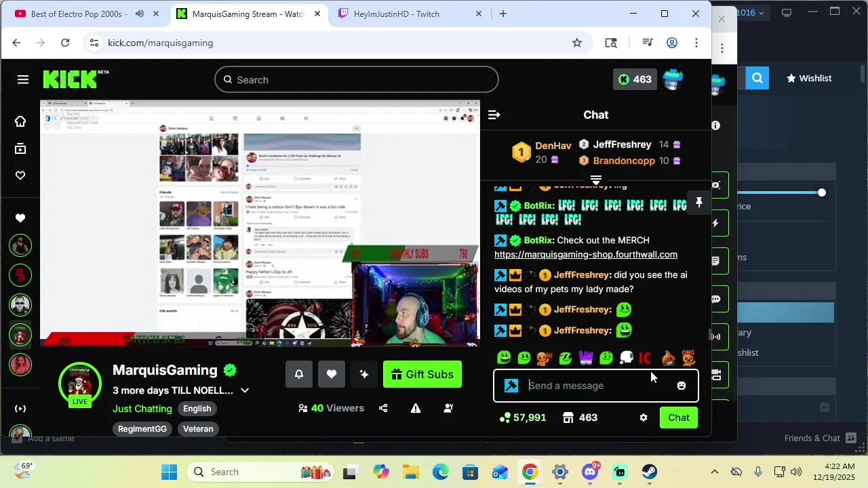The height and width of the screenshot is (488, 868).
Task: Open Chrome's three-dot menu
Action: (x=696, y=43)
